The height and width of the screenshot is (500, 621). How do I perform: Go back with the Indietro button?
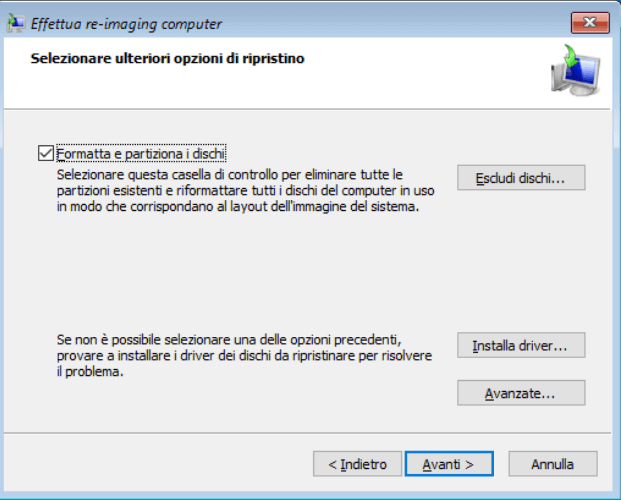pos(357,464)
